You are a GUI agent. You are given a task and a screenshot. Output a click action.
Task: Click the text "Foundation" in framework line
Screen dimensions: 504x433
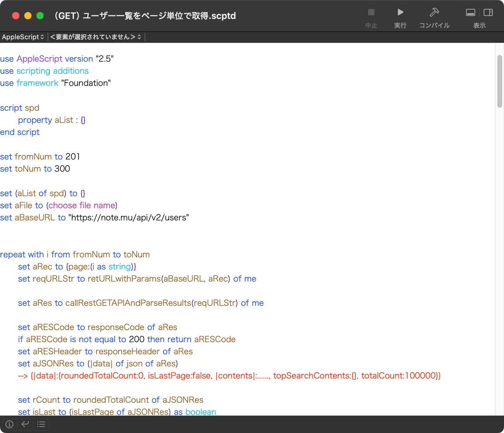pos(86,83)
